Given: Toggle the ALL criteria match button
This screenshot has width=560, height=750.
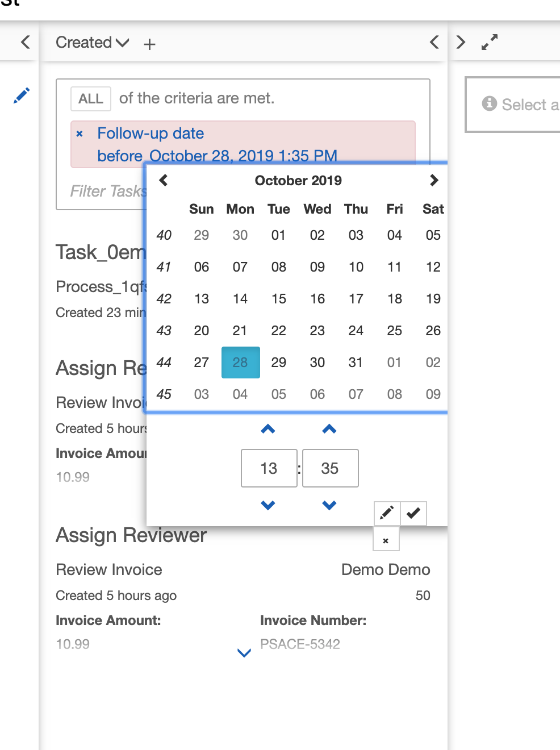Looking at the screenshot, I should coord(91,99).
